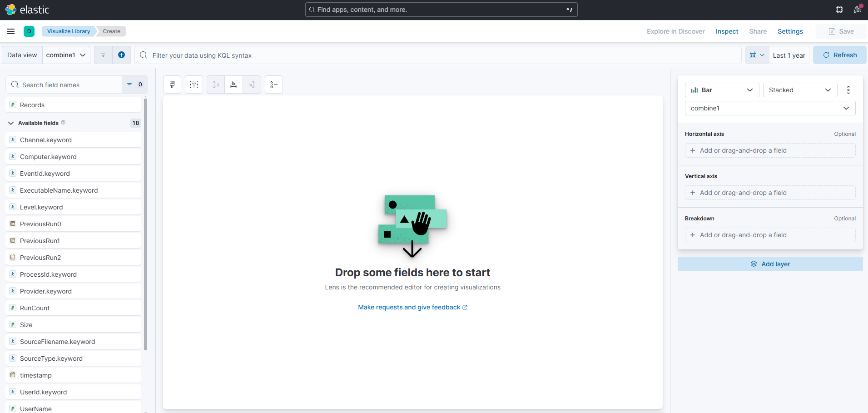
Task: Select the UserId.keyword field
Action: [x=74, y=392]
